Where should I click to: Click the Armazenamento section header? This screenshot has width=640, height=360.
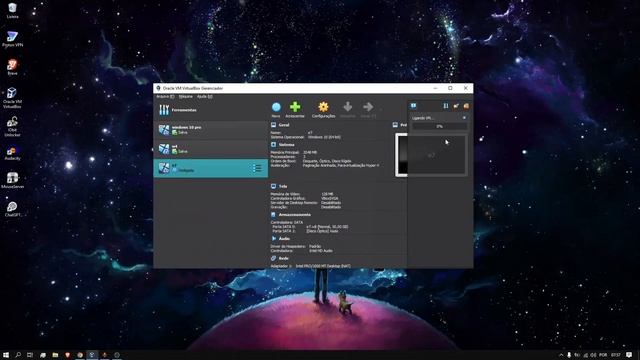[294, 215]
